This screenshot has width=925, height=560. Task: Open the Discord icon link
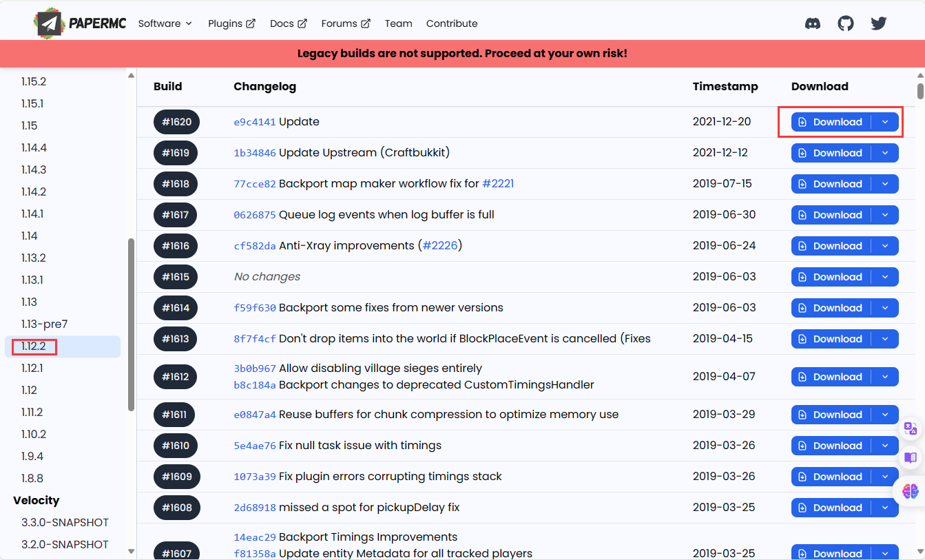(813, 23)
